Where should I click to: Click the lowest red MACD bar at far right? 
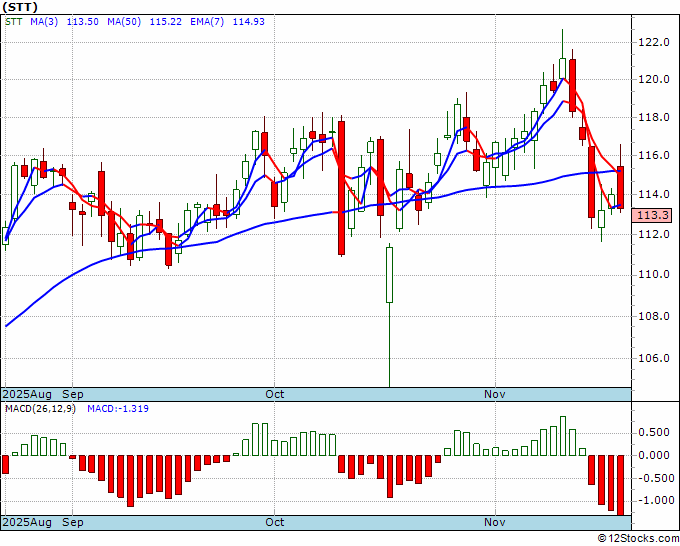click(x=621, y=485)
